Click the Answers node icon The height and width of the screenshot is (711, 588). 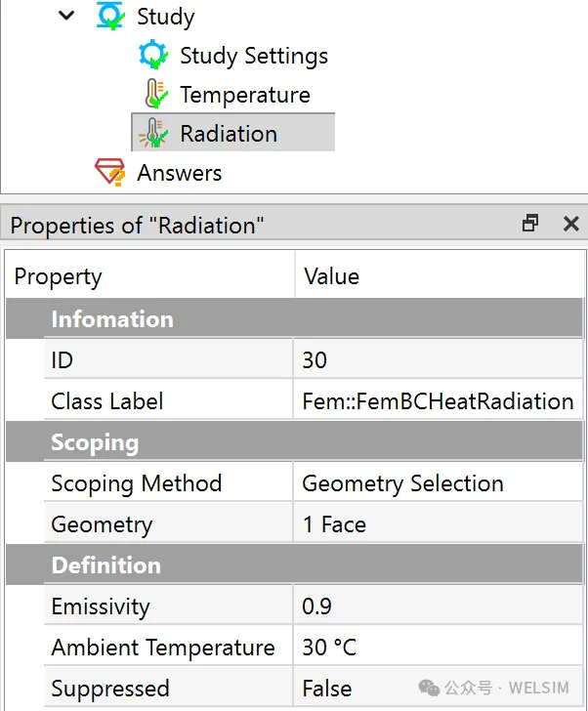(x=110, y=173)
